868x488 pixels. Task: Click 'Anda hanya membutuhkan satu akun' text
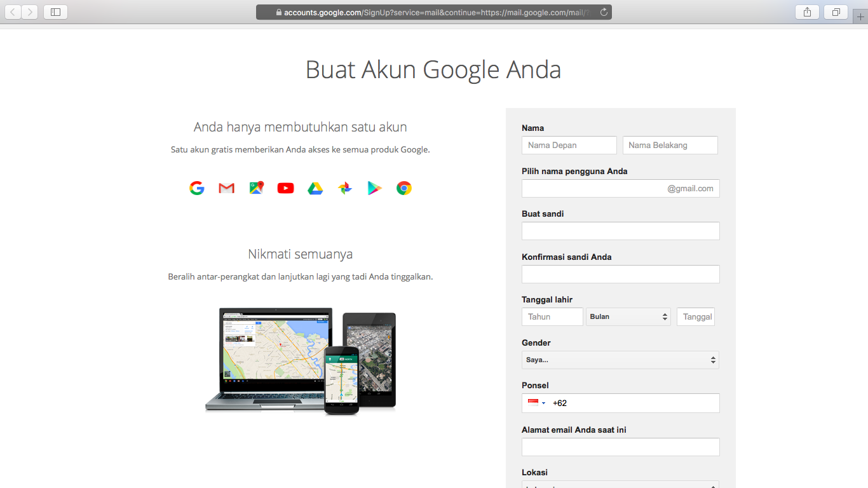(301, 127)
